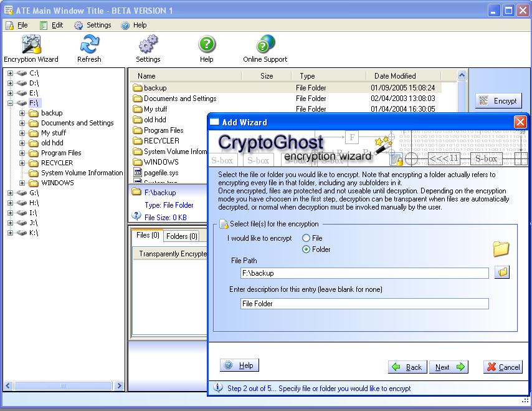Click the J:\ drive icon in tree
The width and height of the screenshot is (532, 411).
click(x=22, y=223)
